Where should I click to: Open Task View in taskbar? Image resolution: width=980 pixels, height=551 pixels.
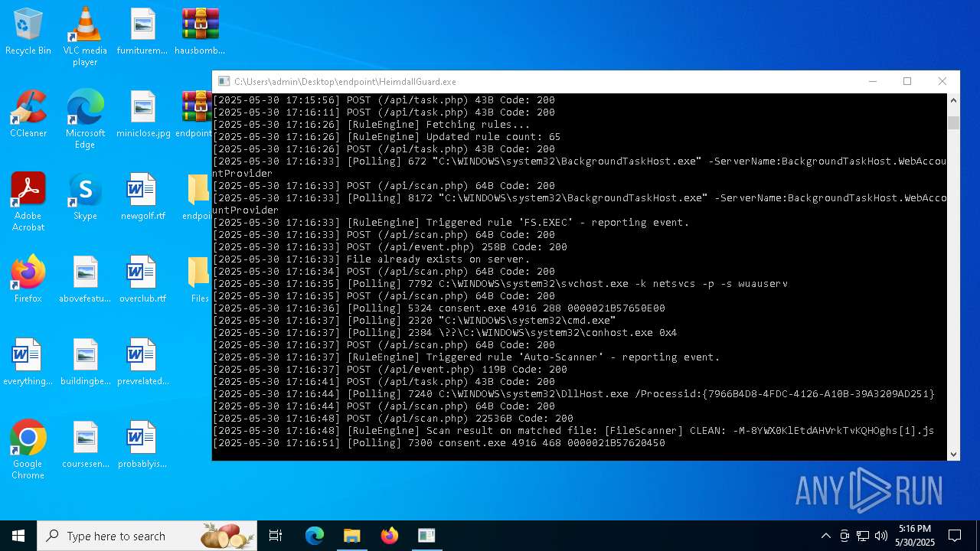[276, 536]
